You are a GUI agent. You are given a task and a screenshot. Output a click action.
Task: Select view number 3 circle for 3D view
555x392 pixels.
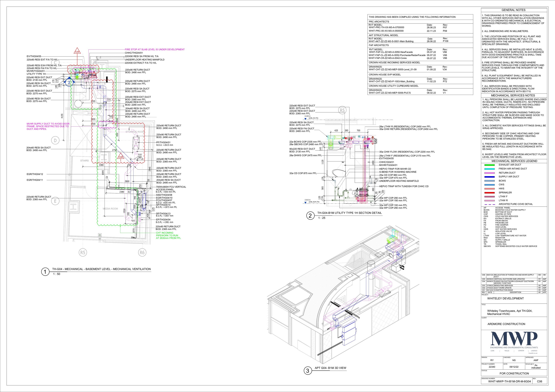pyautogui.click(x=307, y=371)
